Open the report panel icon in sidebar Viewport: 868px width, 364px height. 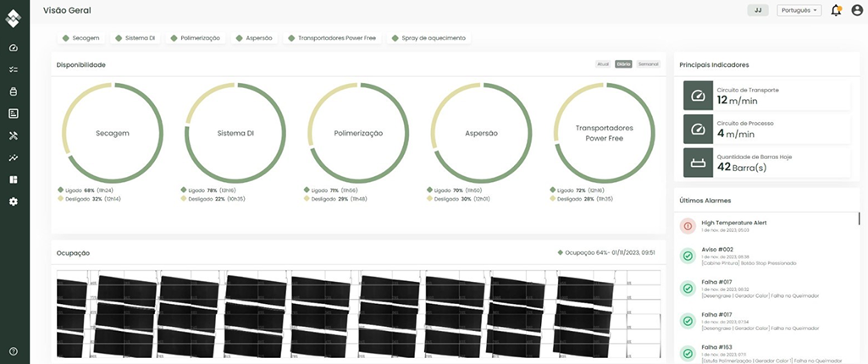14,113
